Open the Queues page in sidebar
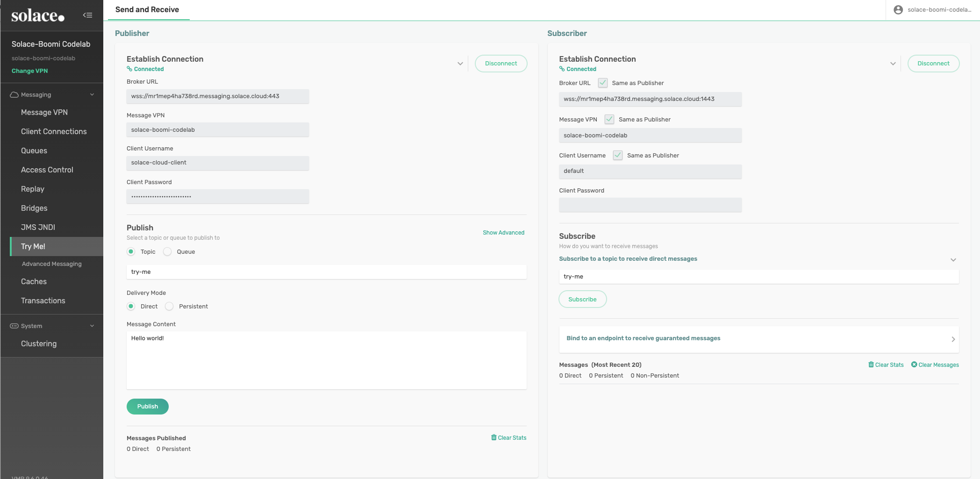 34,151
